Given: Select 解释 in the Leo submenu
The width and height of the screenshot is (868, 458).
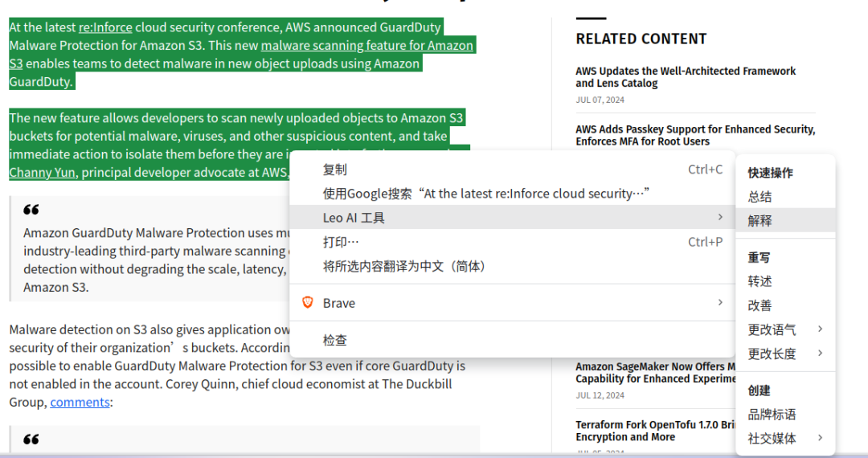Looking at the screenshot, I should click(x=759, y=221).
